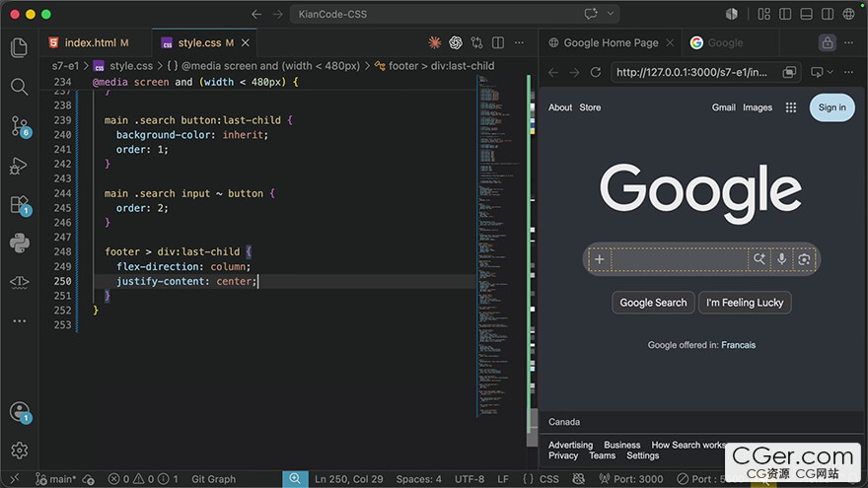Click the plus icon in search bar
The width and height of the screenshot is (868, 488).
pos(600,259)
